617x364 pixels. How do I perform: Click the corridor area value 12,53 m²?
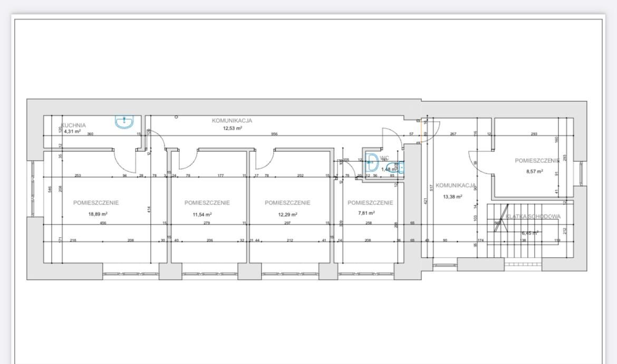[233, 128]
